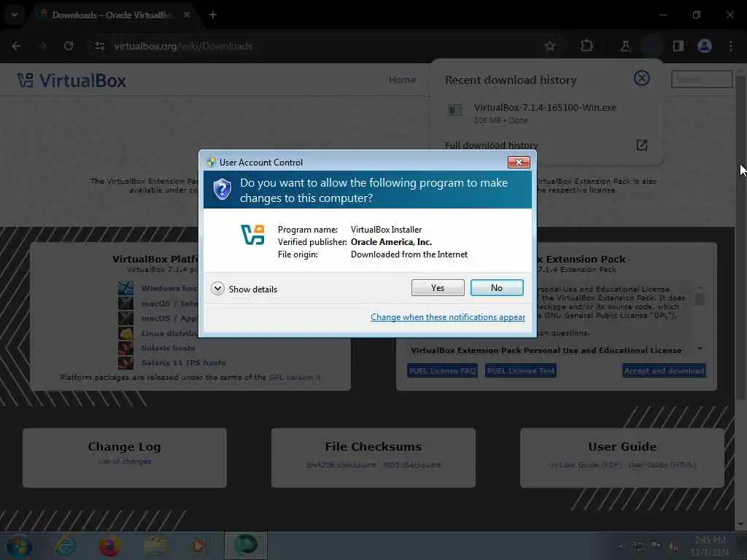Close the User Account Control dialog
This screenshot has height=560, width=747.
click(x=519, y=163)
